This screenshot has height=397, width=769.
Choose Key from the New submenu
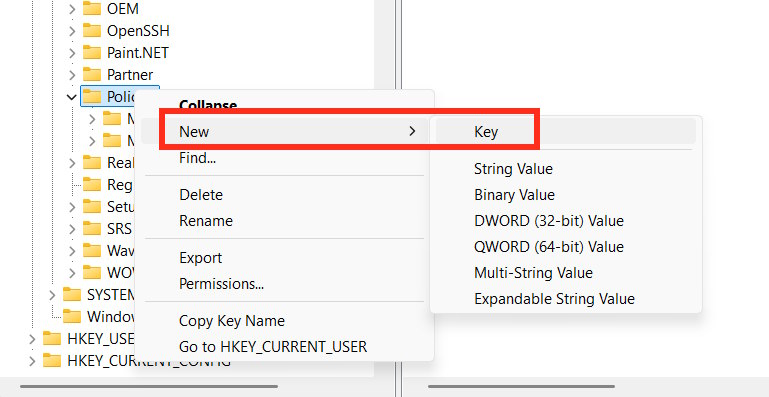566,132
